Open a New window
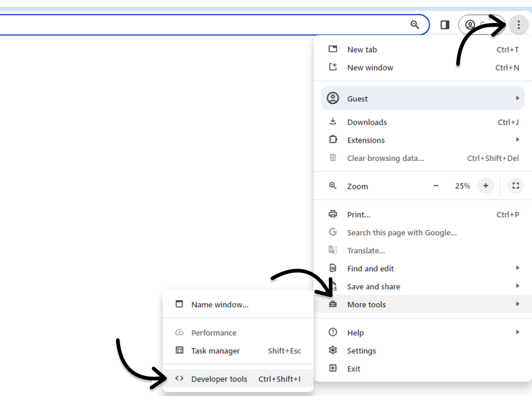 [370, 67]
